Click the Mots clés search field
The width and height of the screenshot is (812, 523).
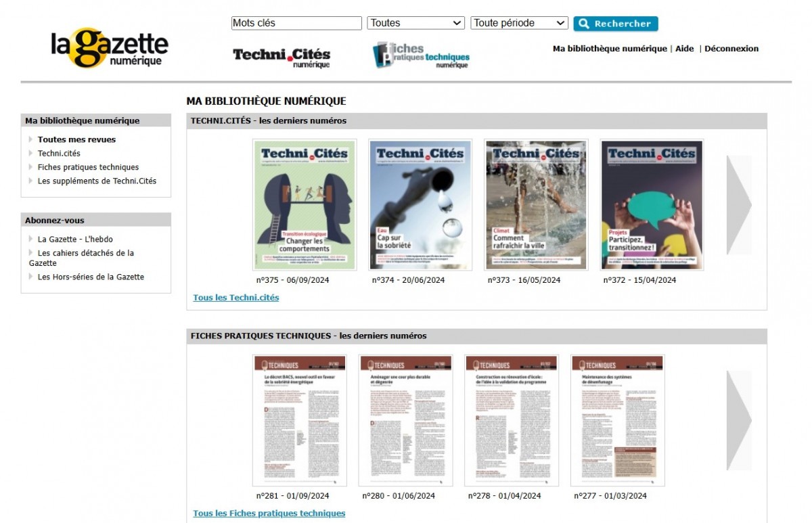point(296,23)
